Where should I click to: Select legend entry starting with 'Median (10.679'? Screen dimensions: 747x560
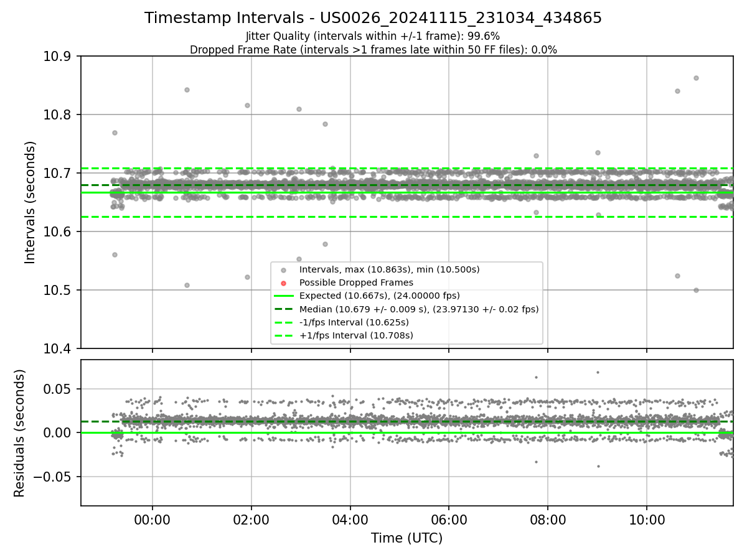(x=419, y=309)
